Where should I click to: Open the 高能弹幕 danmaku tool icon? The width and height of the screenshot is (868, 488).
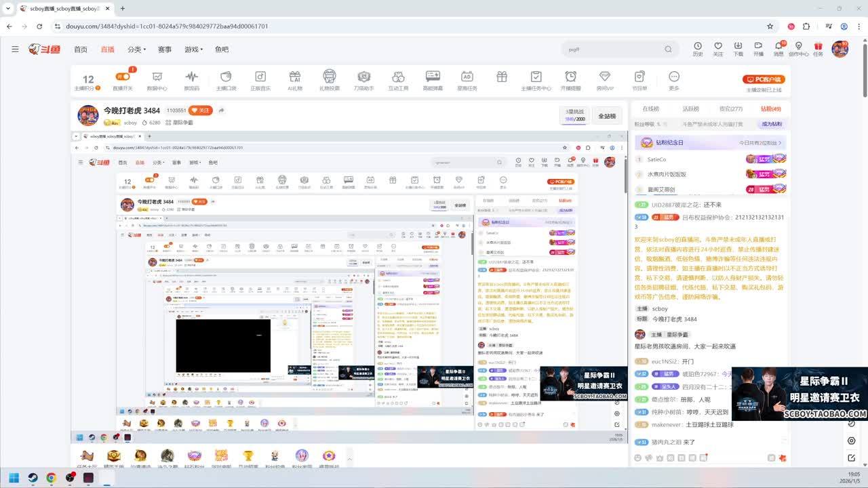coord(433,81)
